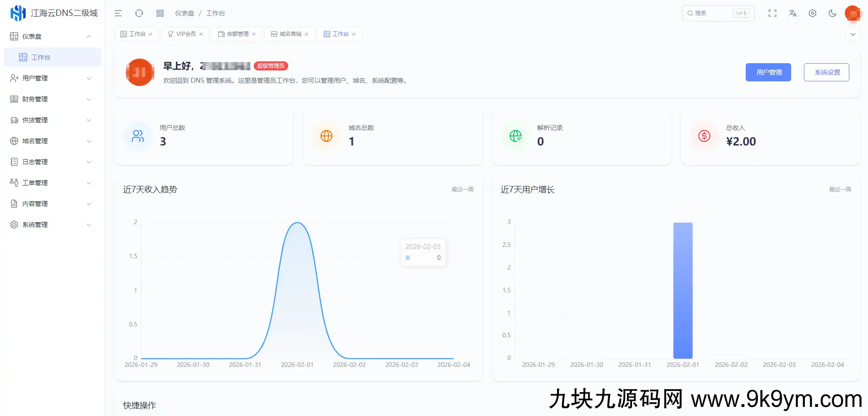This screenshot has width=868, height=416.
Task: Click the refresh page icon
Action: (139, 13)
